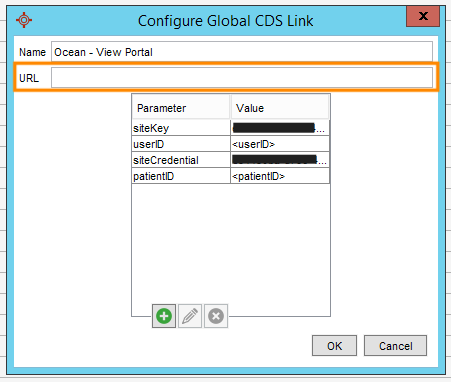The height and width of the screenshot is (382, 451).
Task: Select the userID parameter cell
Action: [181, 144]
